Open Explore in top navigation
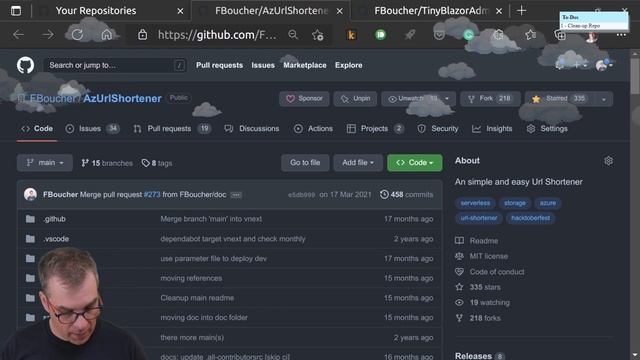The height and width of the screenshot is (360, 640). click(349, 65)
